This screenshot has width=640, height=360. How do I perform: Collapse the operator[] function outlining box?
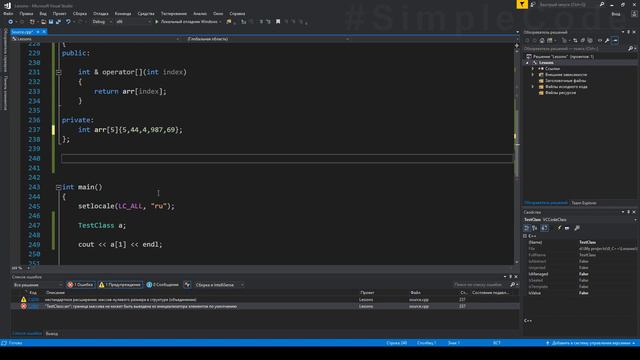pos(58,72)
